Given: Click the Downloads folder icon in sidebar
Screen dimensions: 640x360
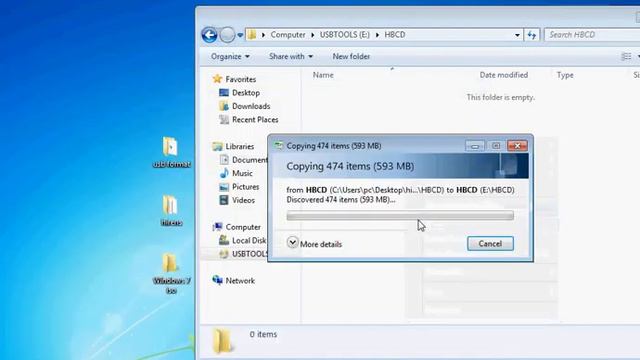Looking at the screenshot, I should click(224, 106).
